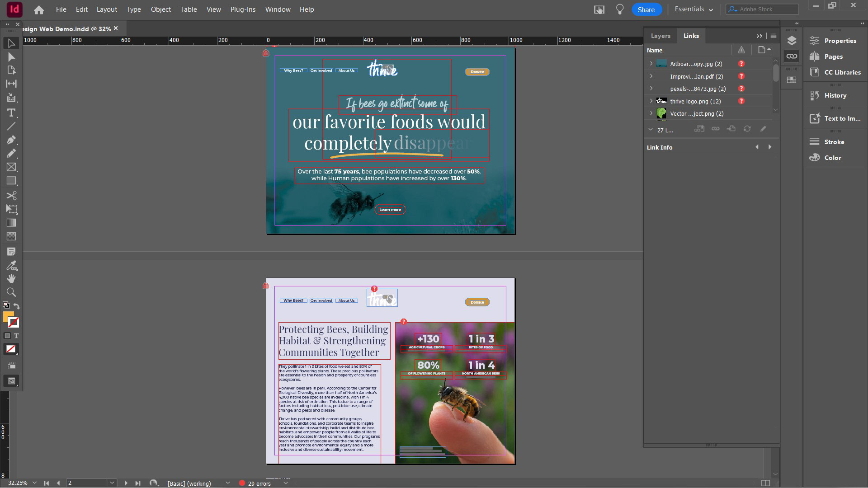
Task: Select the Hand tool
Action: 11,278
